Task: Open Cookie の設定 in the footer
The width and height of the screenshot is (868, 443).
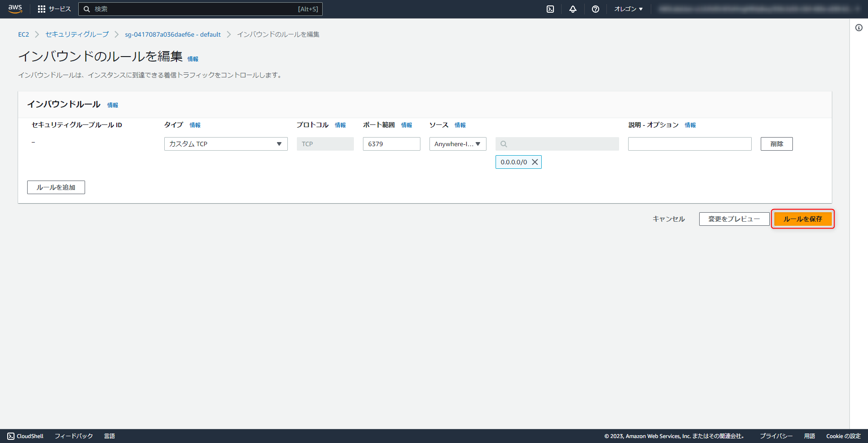Action: click(x=843, y=436)
